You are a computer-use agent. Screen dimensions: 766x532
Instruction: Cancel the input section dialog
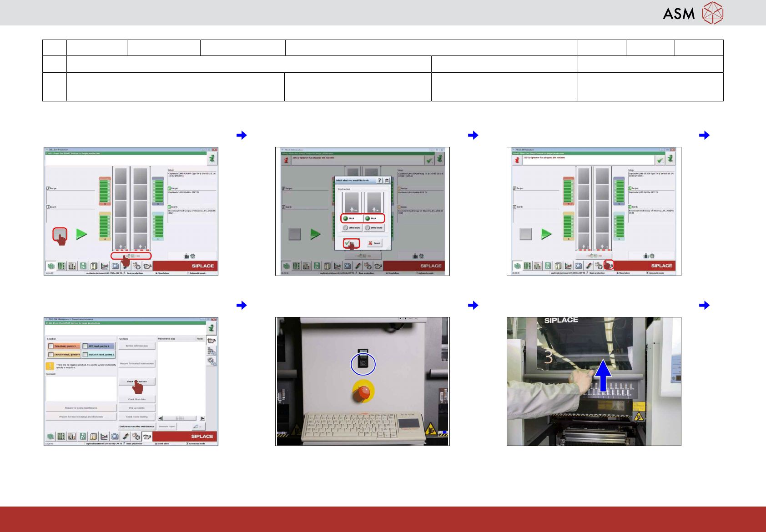tap(374, 243)
